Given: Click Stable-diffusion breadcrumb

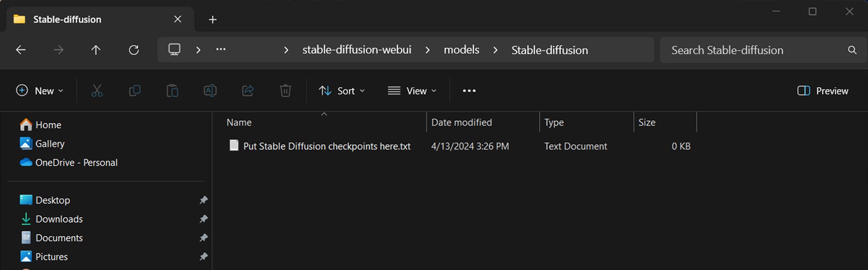Looking at the screenshot, I should pyautogui.click(x=550, y=50).
